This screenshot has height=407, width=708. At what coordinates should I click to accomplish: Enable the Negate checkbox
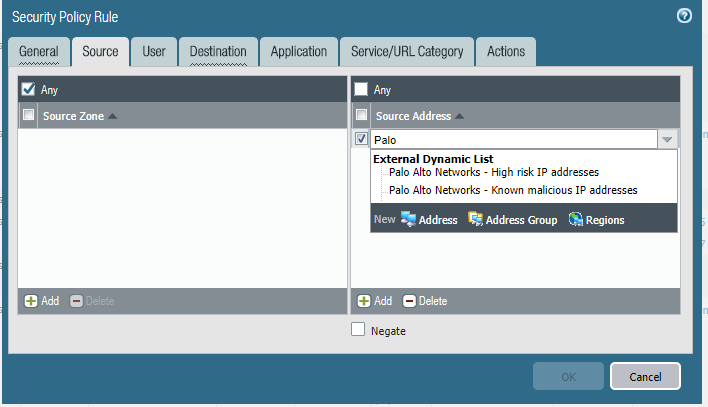click(358, 330)
